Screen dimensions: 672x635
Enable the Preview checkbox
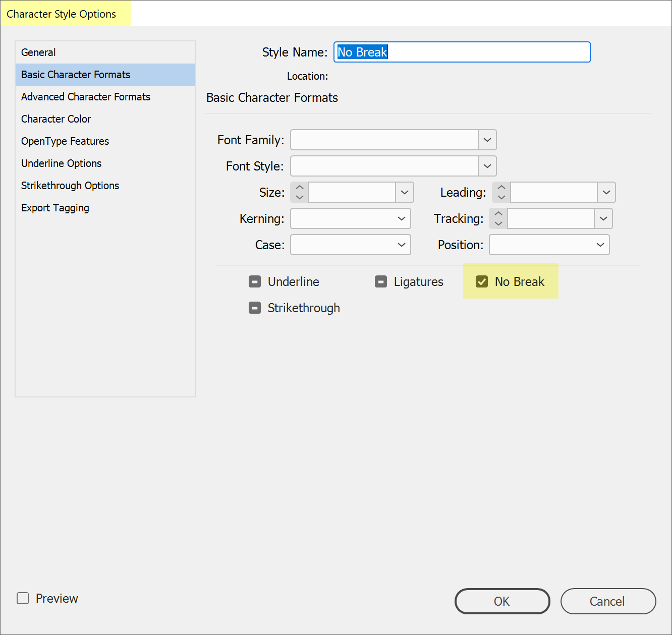(23, 598)
